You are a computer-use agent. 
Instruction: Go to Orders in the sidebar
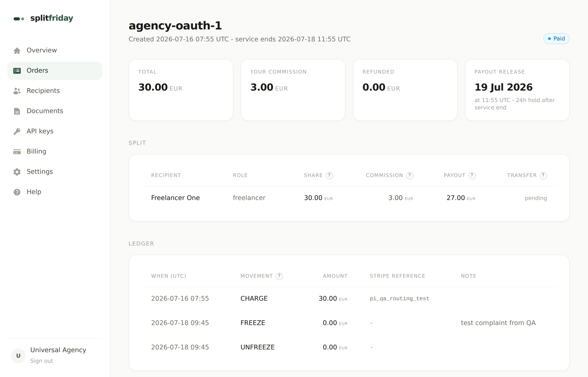click(x=55, y=71)
